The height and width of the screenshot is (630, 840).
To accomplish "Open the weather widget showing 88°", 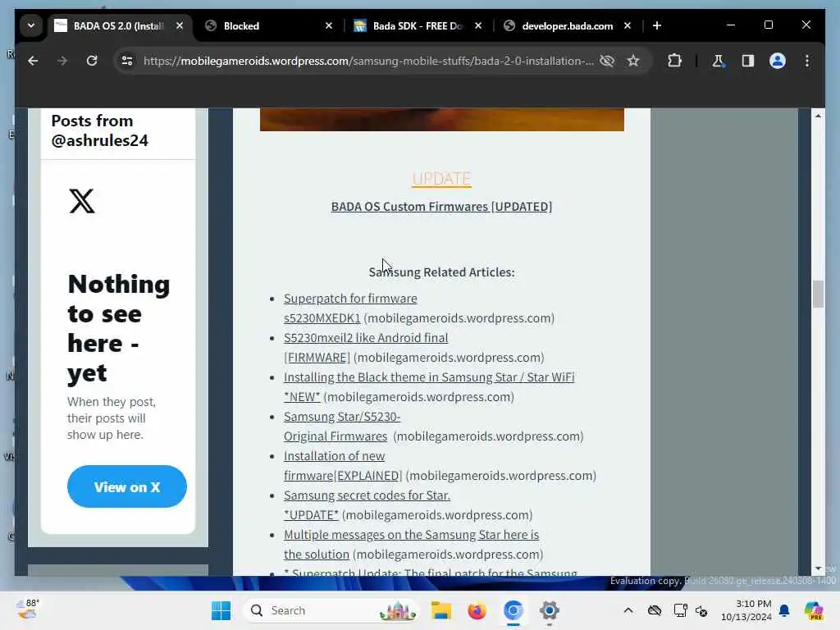I will coord(28,610).
